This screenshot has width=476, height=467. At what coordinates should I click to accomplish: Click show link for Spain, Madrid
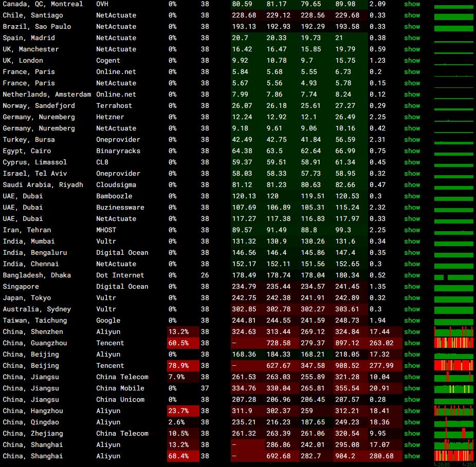pos(412,38)
